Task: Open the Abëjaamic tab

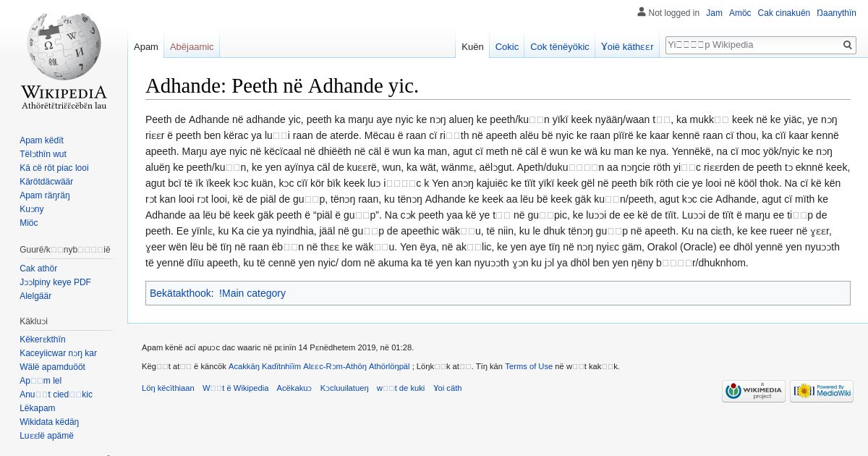Action: pos(192,46)
